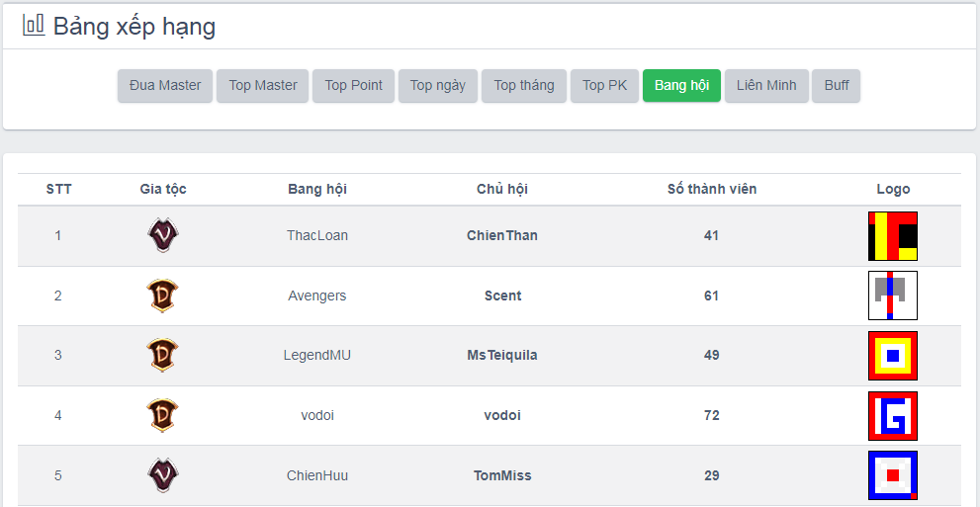Screen dimensions: 980x507
Task: Select the Top Point tab
Action: click(354, 85)
